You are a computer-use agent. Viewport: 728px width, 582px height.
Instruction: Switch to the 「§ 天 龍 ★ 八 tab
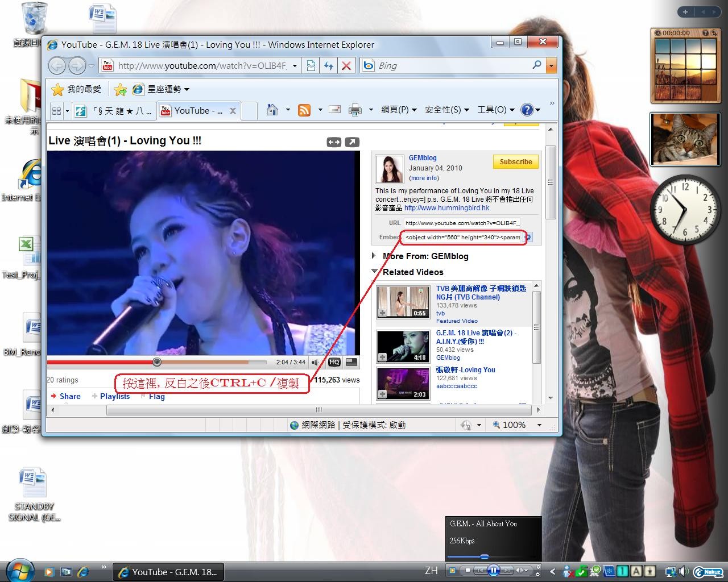115,111
